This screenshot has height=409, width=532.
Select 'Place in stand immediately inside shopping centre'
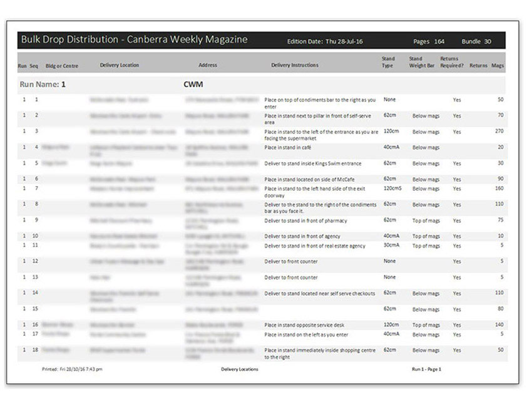point(320,353)
